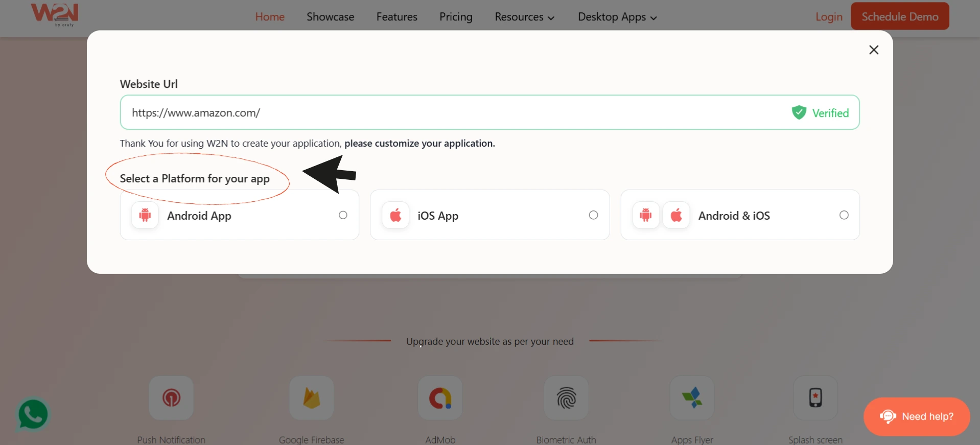
Task: Click the Splash screen label
Action: click(x=815, y=440)
